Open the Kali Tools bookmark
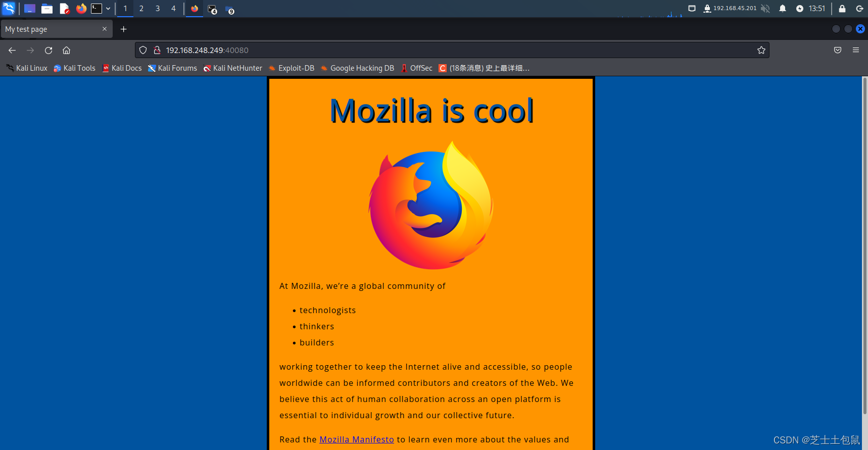The width and height of the screenshot is (868, 450). [x=74, y=68]
